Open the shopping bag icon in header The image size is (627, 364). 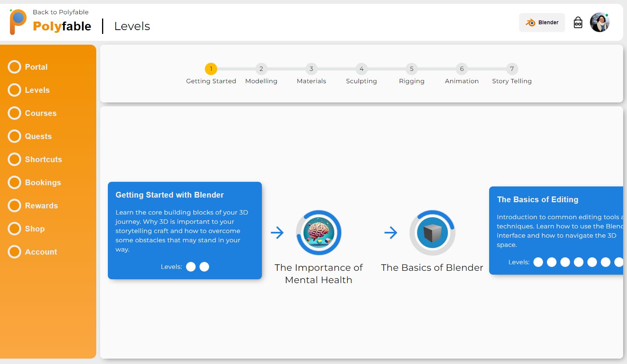click(x=578, y=22)
